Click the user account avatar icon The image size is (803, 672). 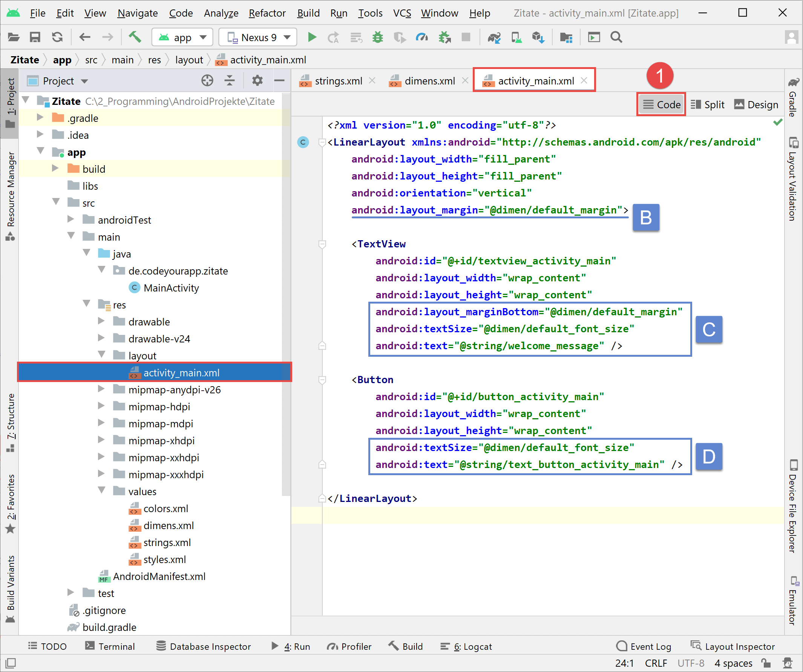click(x=791, y=37)
